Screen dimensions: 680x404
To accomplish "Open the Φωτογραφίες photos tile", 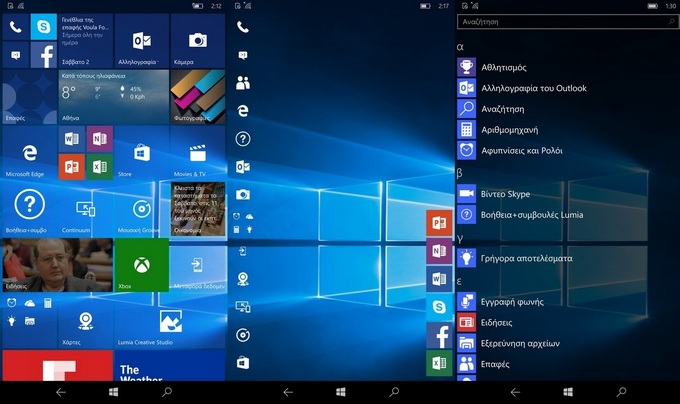I will pyautogui.click(x=198, y=97).
